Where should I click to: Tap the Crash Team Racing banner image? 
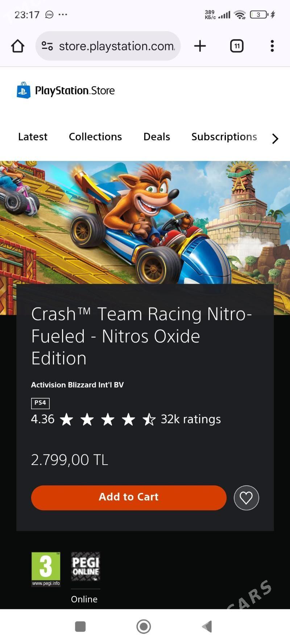pos(145,221)
